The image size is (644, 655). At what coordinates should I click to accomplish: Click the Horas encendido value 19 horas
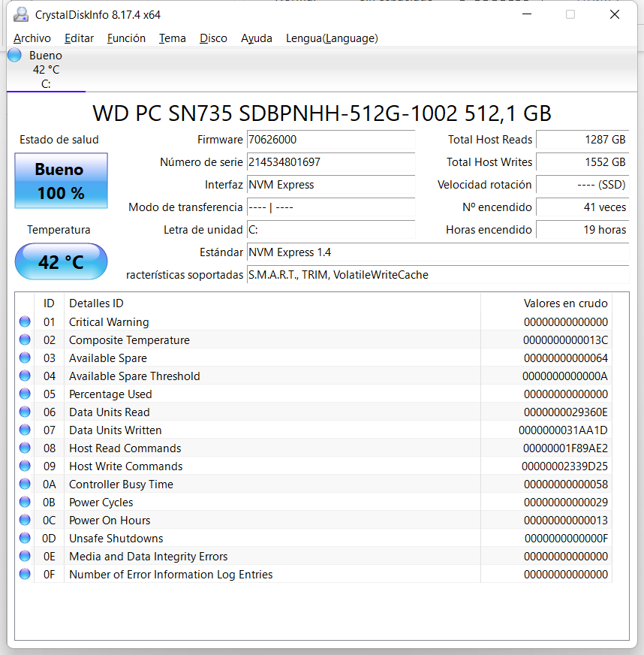tap(582, 230)
